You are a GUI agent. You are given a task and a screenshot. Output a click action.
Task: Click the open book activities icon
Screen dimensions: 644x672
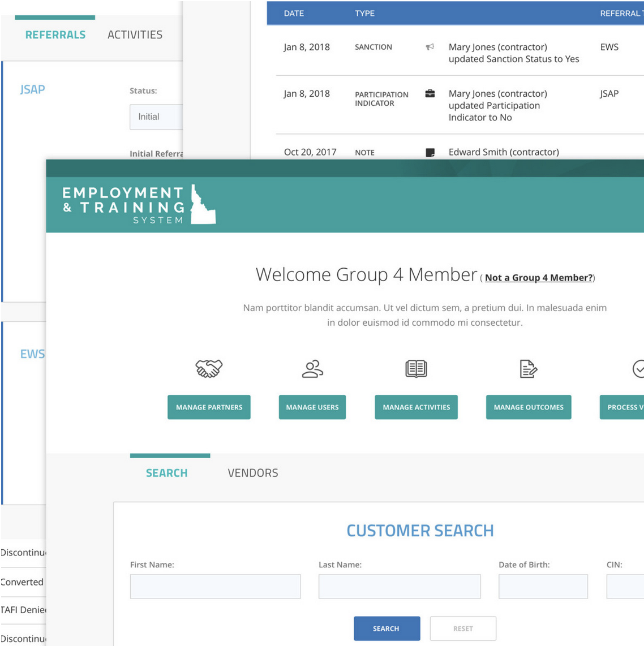(x=416, y=369)
